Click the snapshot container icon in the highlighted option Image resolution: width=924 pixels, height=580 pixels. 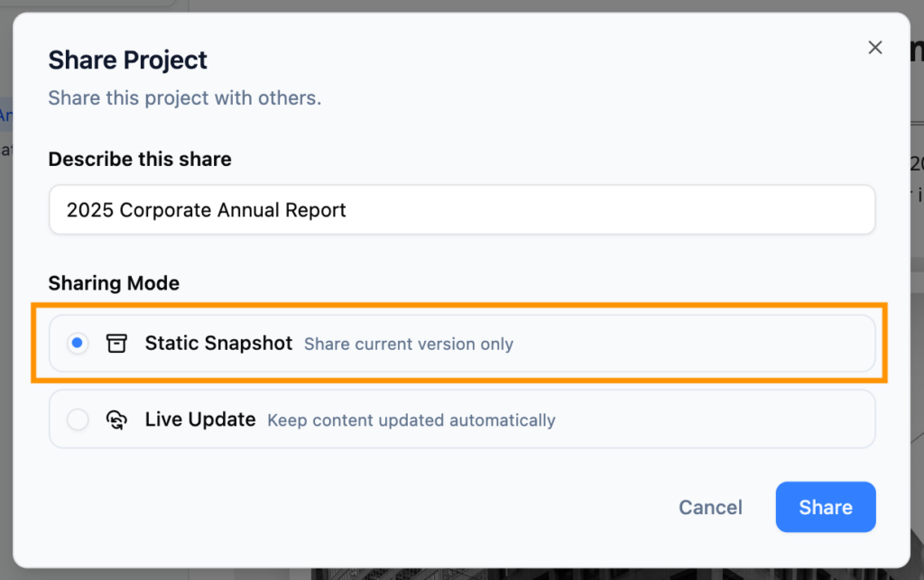coord(116,343)
